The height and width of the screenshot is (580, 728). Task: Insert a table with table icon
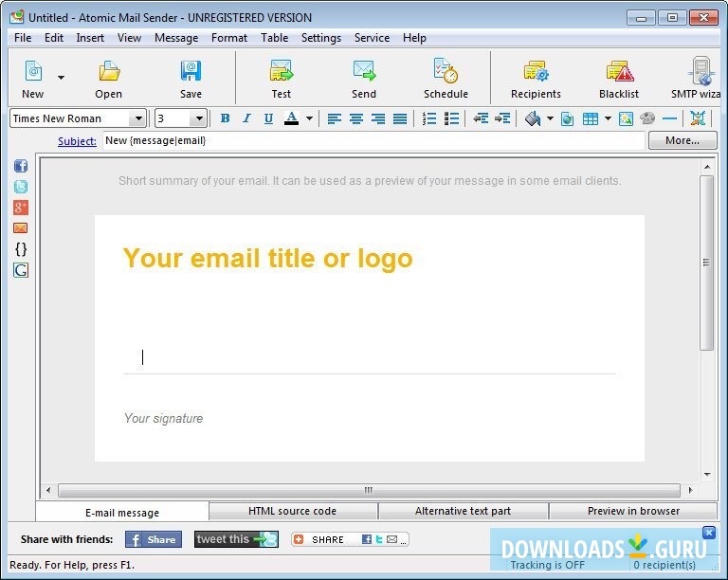pyautogui.click(x=591, y=118)
